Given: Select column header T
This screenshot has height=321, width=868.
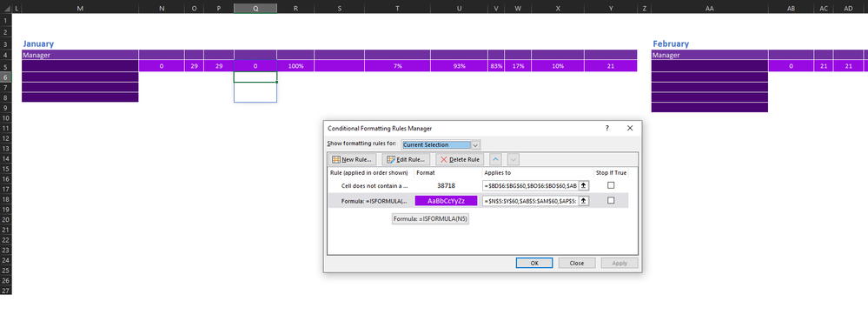Looking at the screenshot, I should pyautogui.click(x=397, y=9).
